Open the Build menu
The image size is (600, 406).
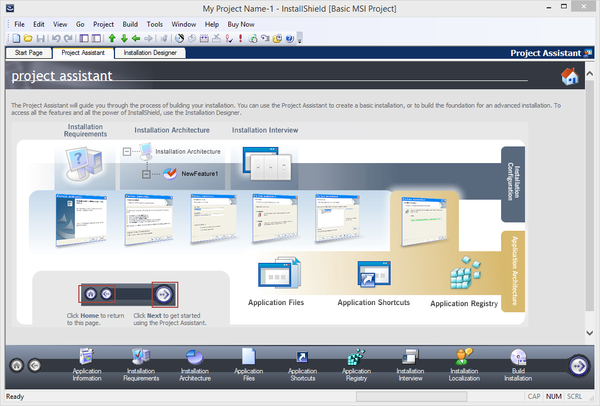pos(130,24)
